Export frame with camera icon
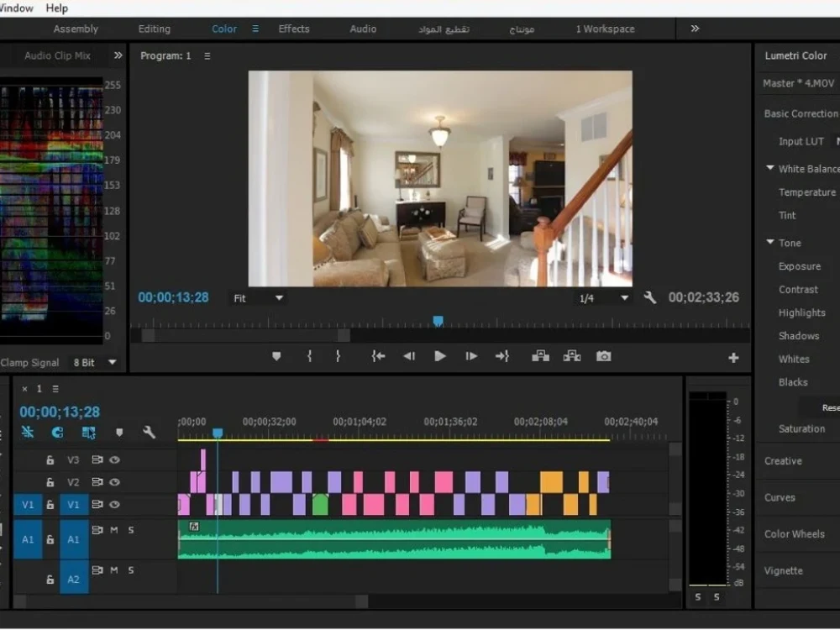This screenshot has width=840, height=630. point(604,356)
